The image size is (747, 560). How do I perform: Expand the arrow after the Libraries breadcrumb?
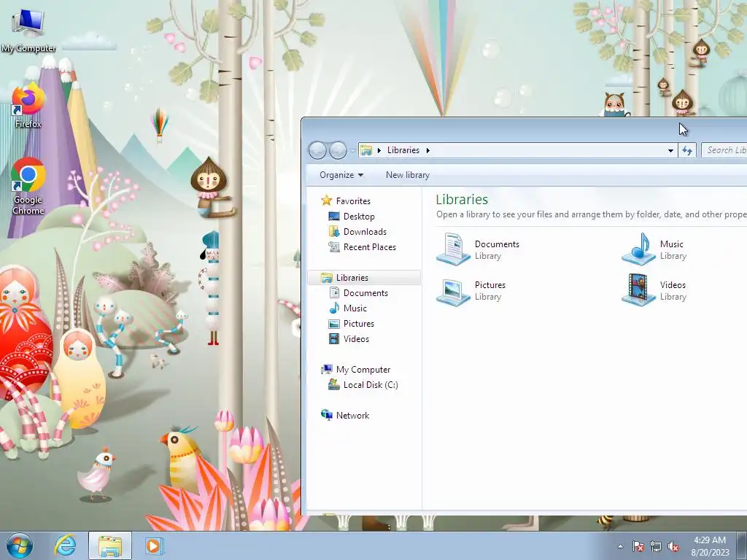point(427,150)
